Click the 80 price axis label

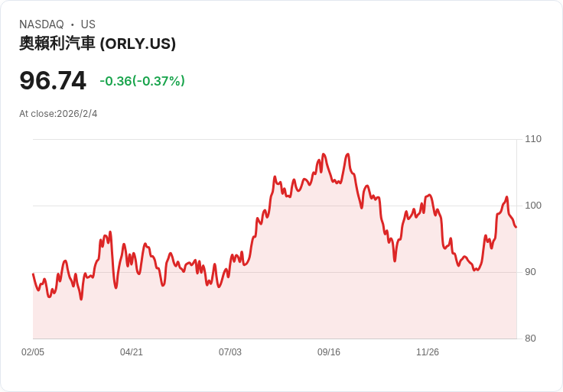530,339
